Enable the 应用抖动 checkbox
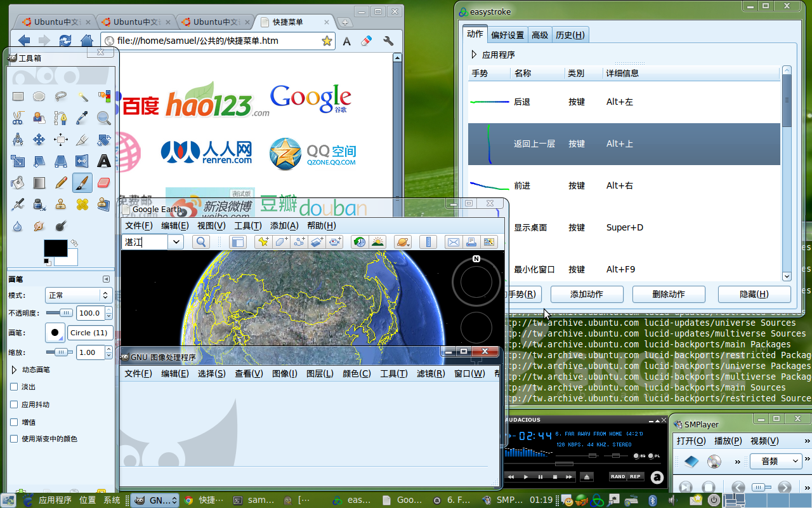The width and height of the screenshot is (812, 508). pos(14,404)
